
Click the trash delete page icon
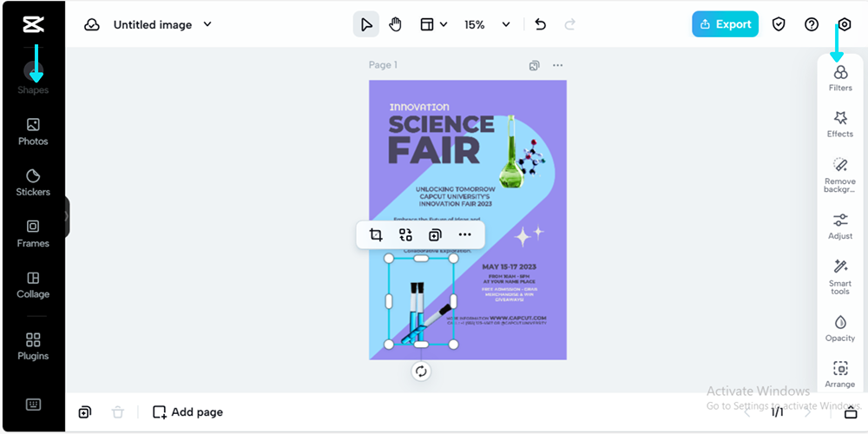[x=118, y=411]
